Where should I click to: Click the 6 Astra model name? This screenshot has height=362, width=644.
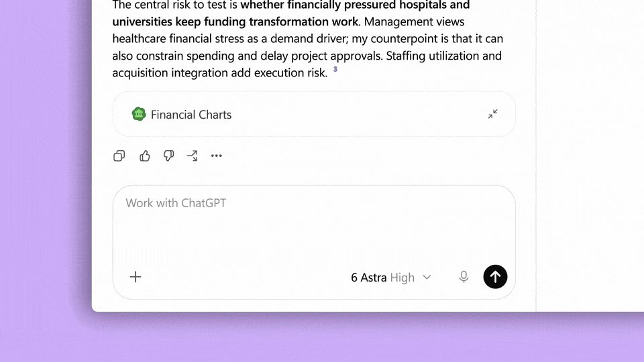click(x=369, y=278)
